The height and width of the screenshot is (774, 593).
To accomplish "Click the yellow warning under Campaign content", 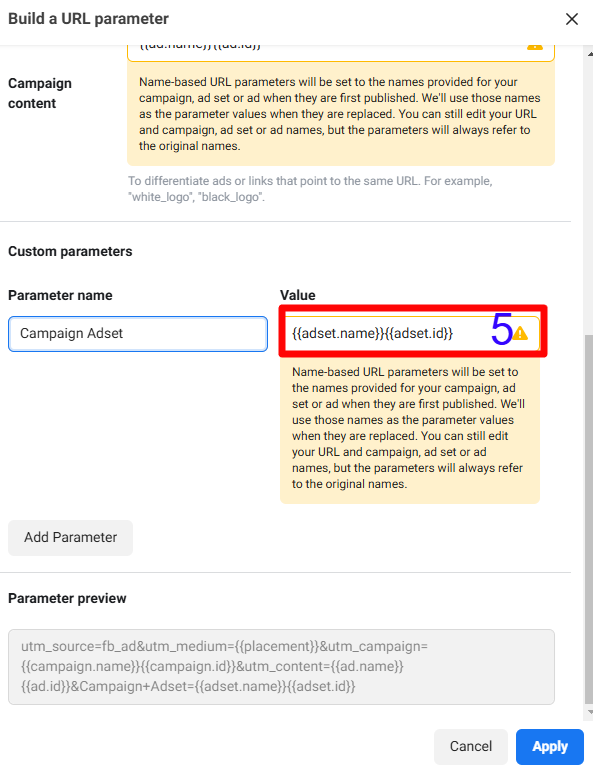I will (341, 114).
